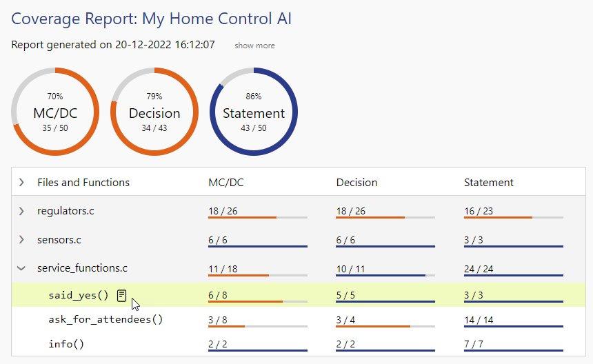Click the Files and Functions header label
Viewport: 593px width, 364px height.
click(83, 183)
